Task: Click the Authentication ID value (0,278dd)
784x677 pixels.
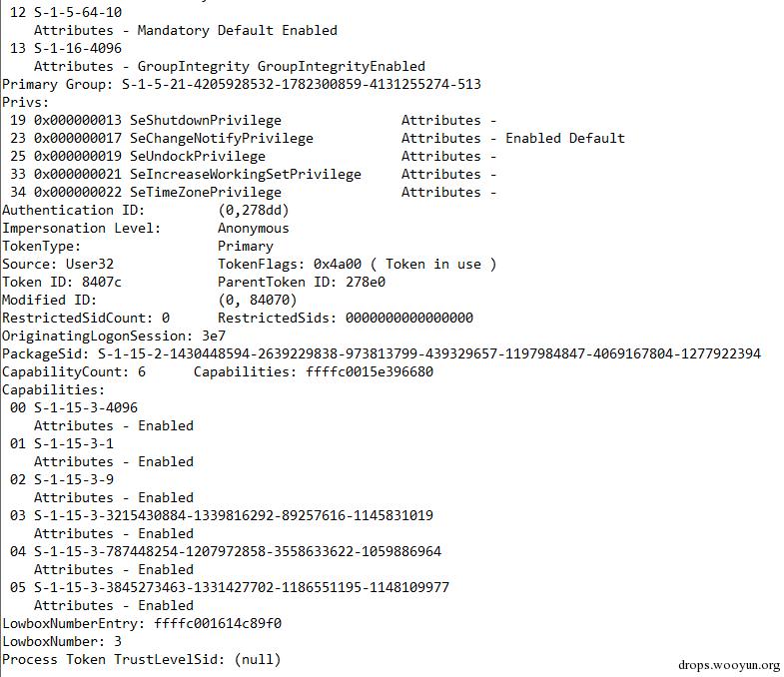Action: (x=254, y=210)
